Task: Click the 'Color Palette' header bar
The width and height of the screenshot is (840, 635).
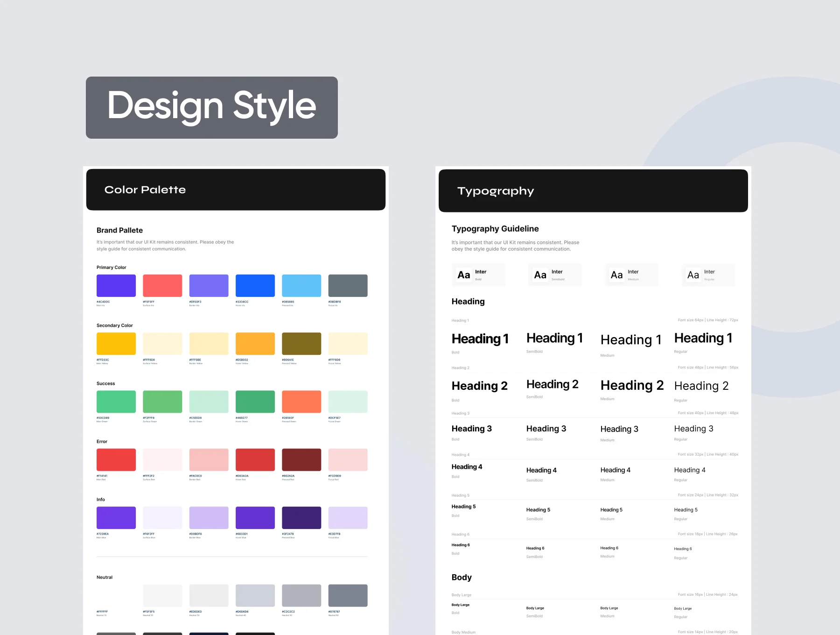Action: click(236, 190)
